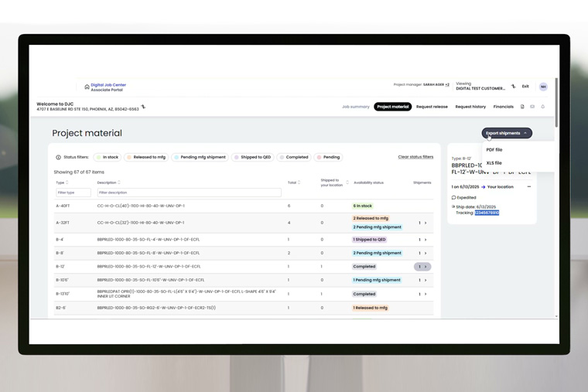Viewport: 588px width, 392px height.
Task: Collapse the Export shipments dropdown
Action: [507, 133]
